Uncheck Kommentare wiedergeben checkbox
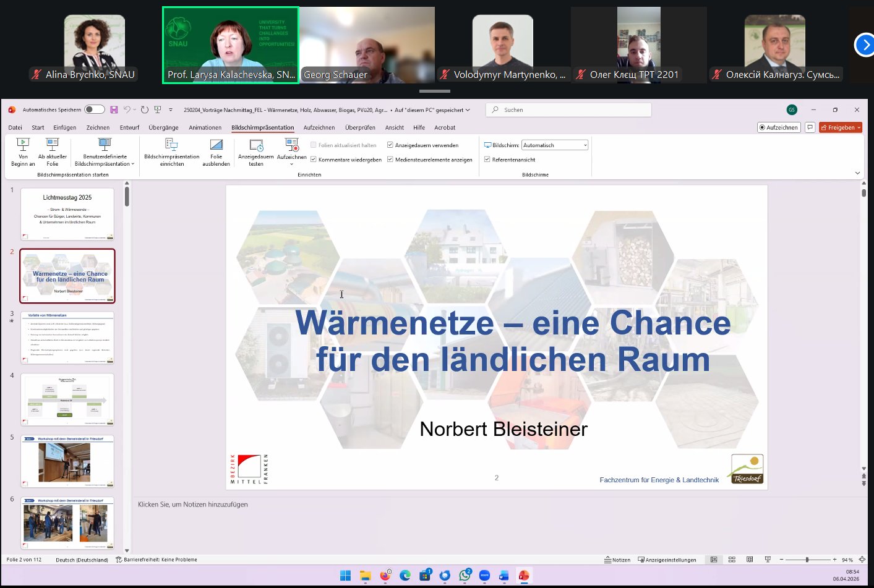 pos(314,160)
